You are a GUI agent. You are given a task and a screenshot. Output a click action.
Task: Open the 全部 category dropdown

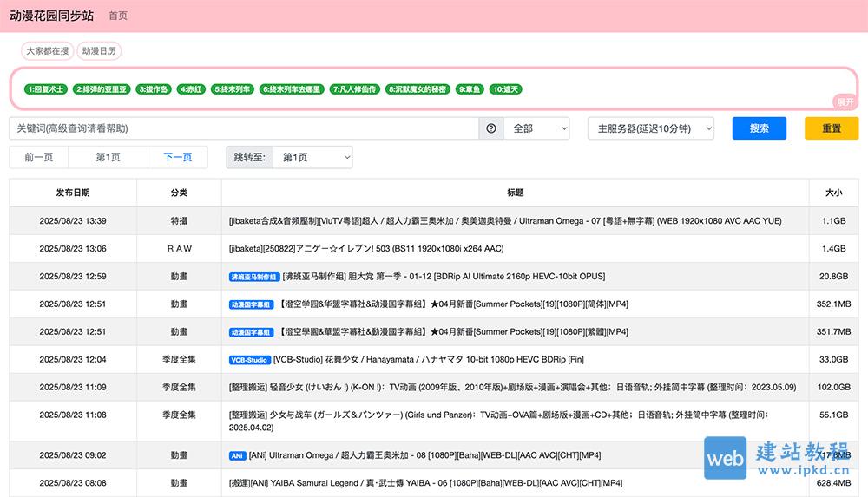[x=537, y=128]
